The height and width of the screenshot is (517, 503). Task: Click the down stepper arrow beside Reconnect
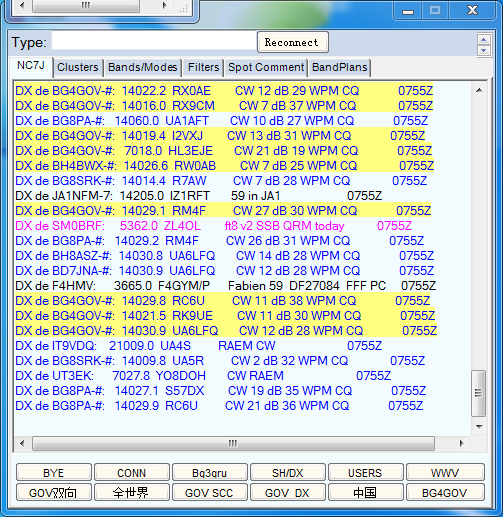[x=483, y=50]
